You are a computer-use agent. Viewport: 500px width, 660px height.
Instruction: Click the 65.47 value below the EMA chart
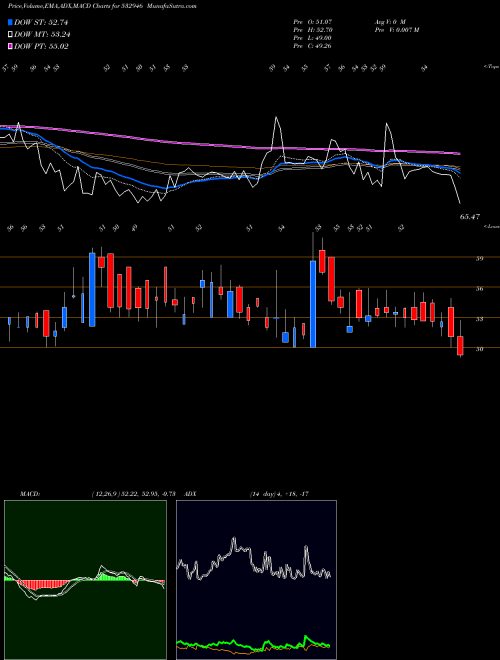[470, 217]
